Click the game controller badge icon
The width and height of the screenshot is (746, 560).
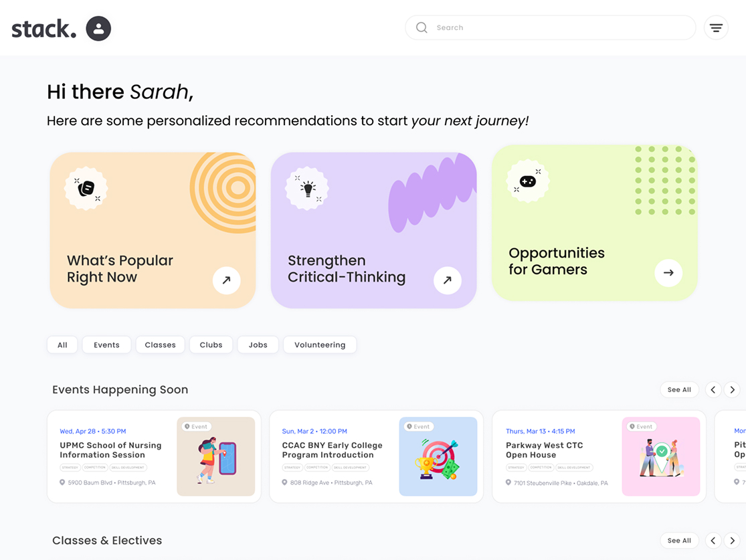[528, 181]
